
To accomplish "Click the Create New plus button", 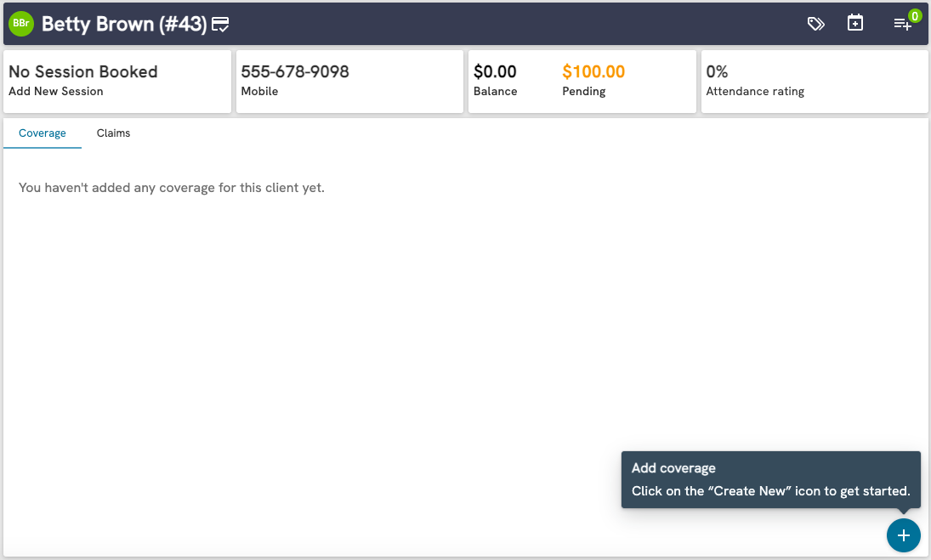I will [x=904, y=535].
